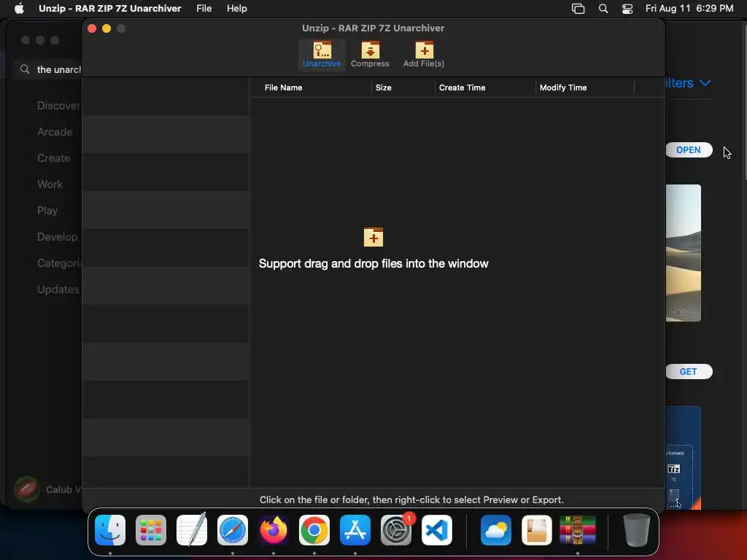Sort by Create Time column header
Image resolution: width=747 pixels, height=560 pixels.
[462, 87]
